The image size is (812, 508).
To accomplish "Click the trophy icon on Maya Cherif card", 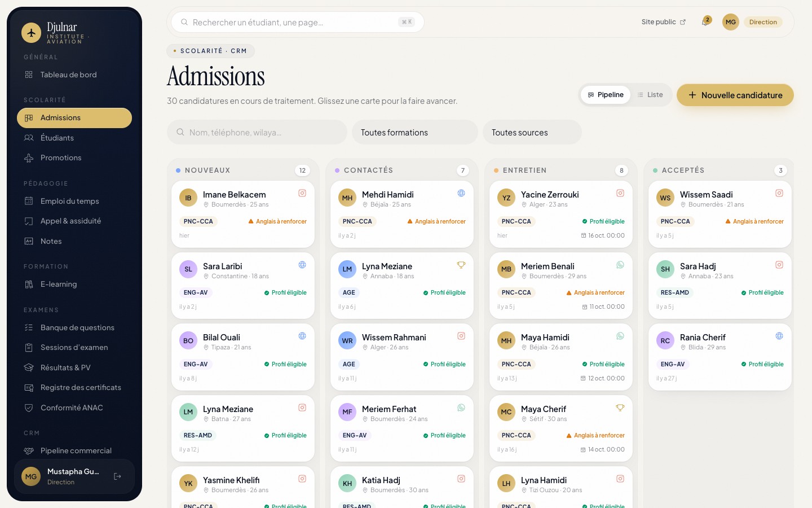I will click(620, 408).
